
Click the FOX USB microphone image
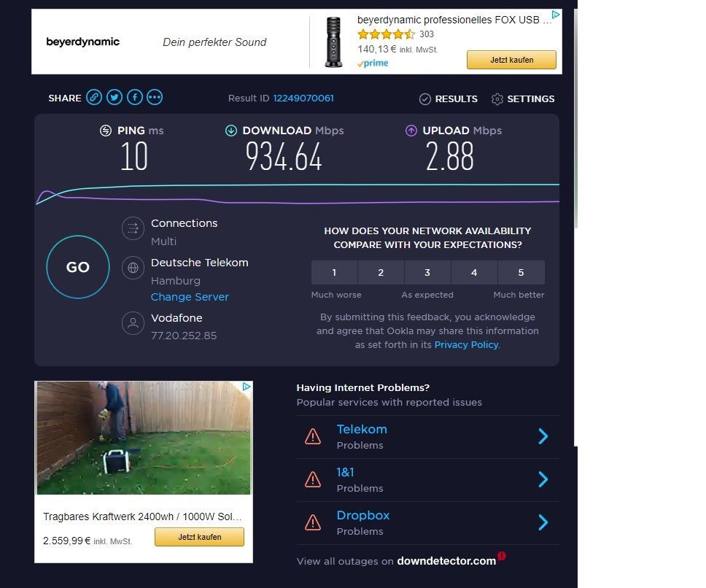(333, 42)
